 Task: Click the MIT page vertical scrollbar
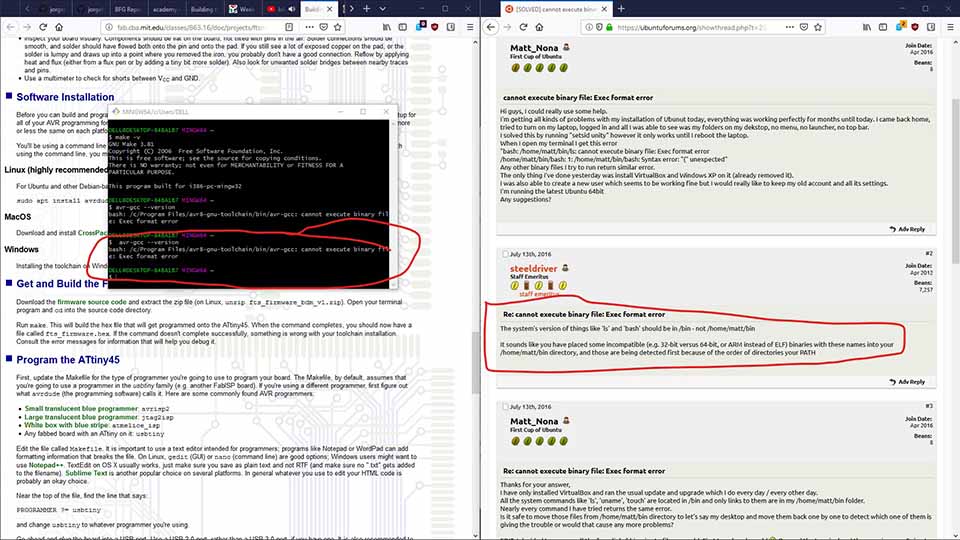click(x=476, y=364)
